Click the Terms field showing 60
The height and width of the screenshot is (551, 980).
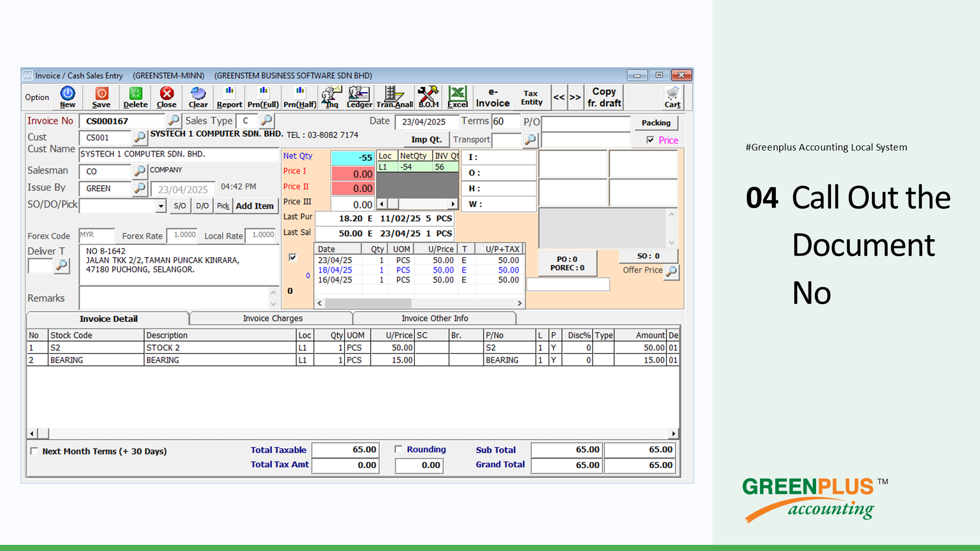pos(505,121)
